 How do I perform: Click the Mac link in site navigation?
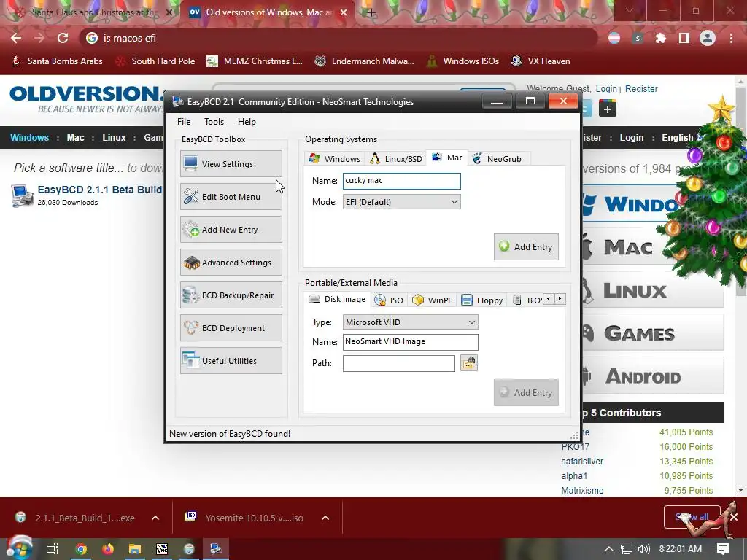click(x=75, y=138)
